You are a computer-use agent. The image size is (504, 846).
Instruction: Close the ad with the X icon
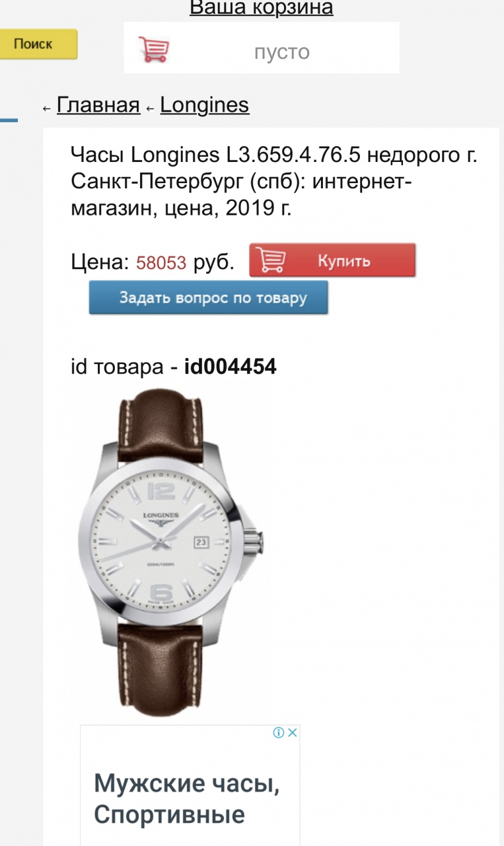point(292,732)
